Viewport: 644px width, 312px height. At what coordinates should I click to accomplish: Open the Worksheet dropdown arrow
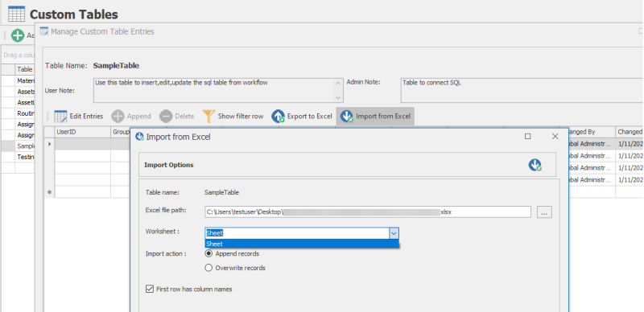tap(394, 233)
